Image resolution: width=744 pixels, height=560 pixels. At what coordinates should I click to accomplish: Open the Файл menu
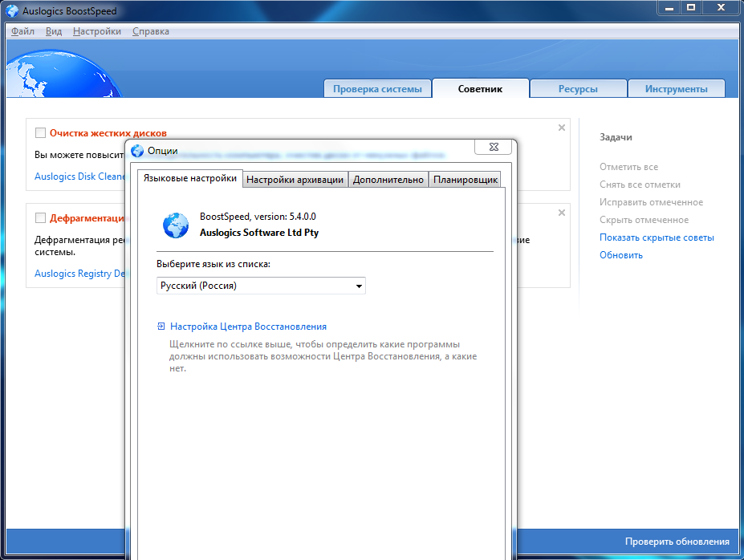tap(22, 31)
